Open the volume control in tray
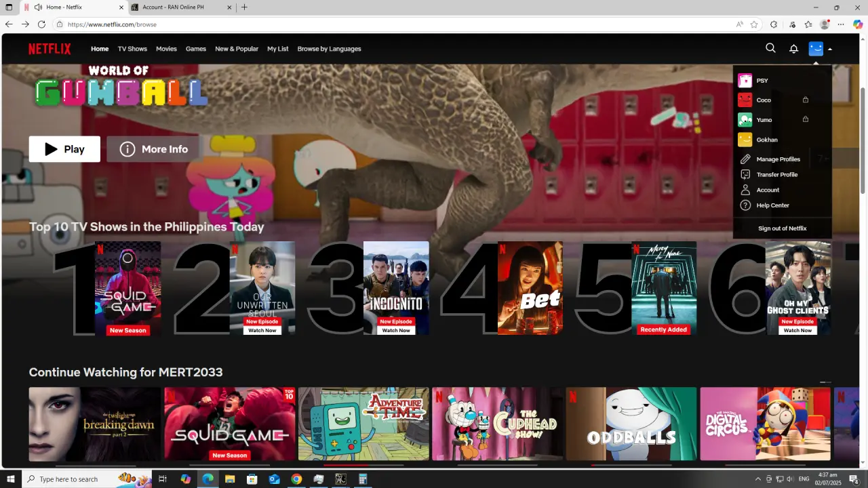Image resolution: width=868 pixels, height=488 pixels. pyautogui.click(x=791, y=479)
